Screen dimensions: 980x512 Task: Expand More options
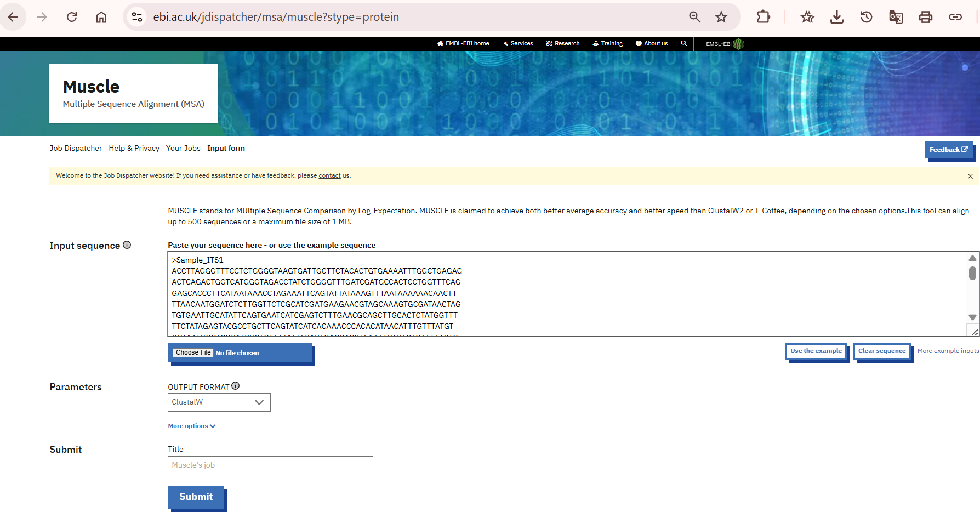[x=192, y=426]
